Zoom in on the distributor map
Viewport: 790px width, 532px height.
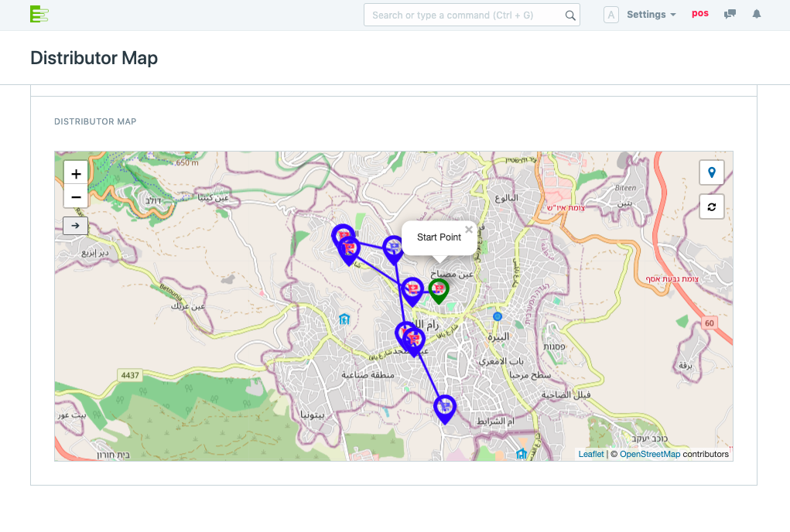(76, 174)
